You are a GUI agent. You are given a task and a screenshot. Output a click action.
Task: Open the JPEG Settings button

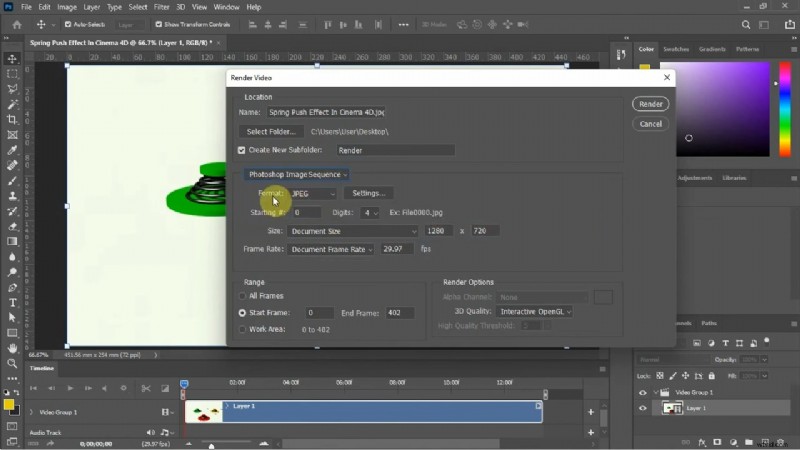click(368, 193)
